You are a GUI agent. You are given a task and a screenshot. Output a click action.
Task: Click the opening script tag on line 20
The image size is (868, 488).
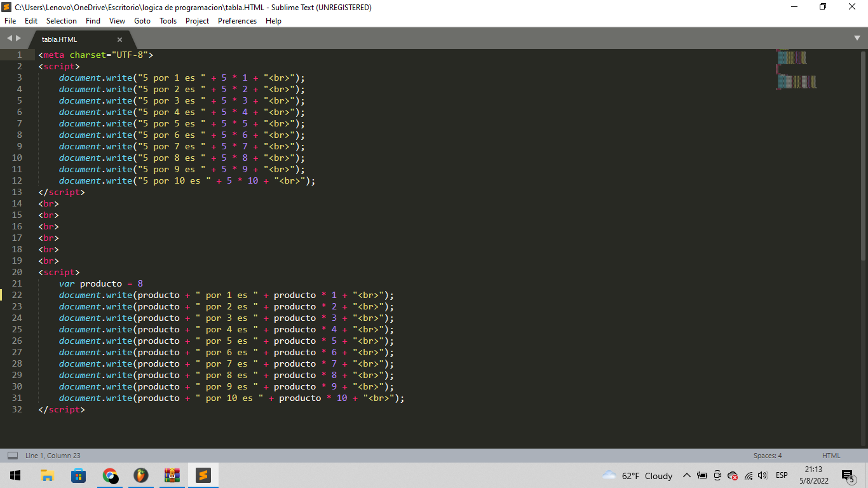click(58, 272)
